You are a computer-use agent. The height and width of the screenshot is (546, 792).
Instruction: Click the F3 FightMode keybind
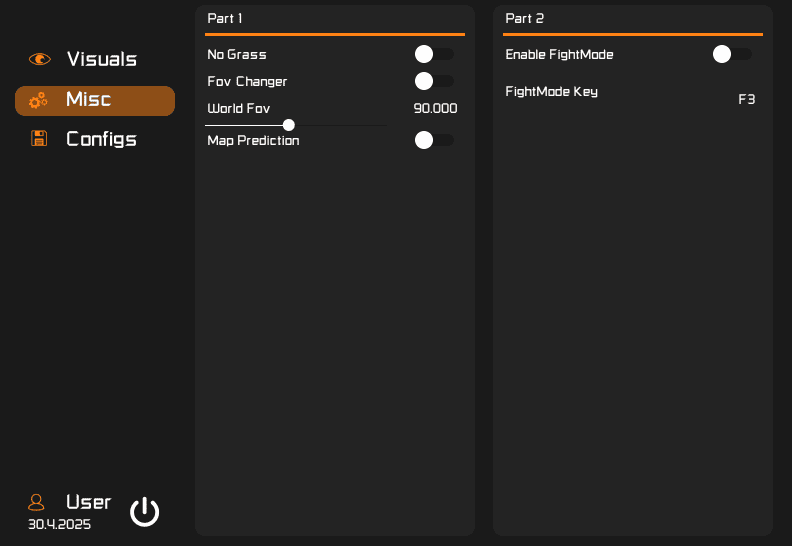[x=746, y=99]
